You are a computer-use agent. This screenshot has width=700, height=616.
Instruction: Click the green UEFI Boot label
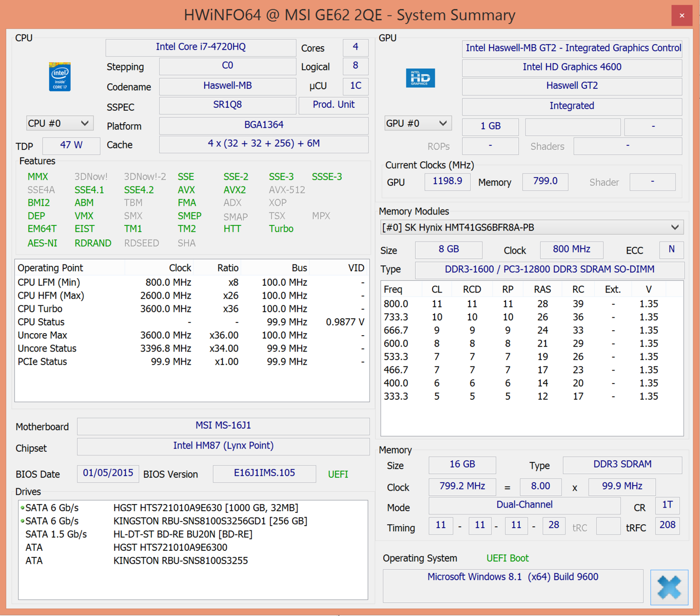point(508,559)
